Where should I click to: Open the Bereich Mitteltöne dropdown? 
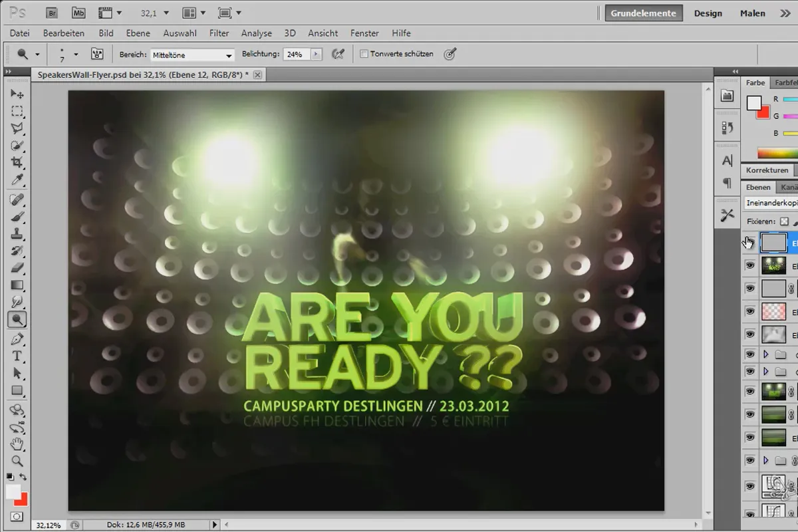(192, 55)
